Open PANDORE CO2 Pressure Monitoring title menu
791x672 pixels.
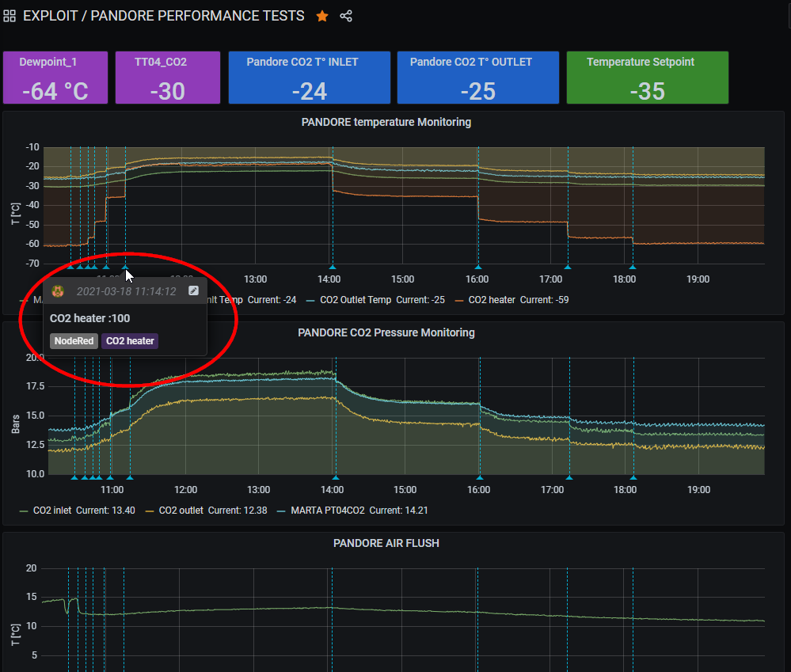click(x=386, y=332)
